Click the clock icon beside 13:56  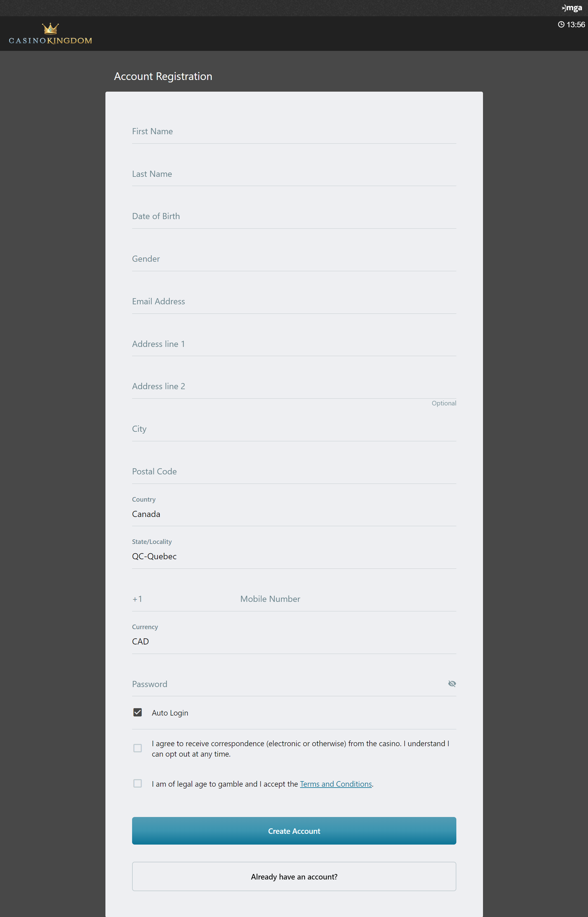coord(561,24)
